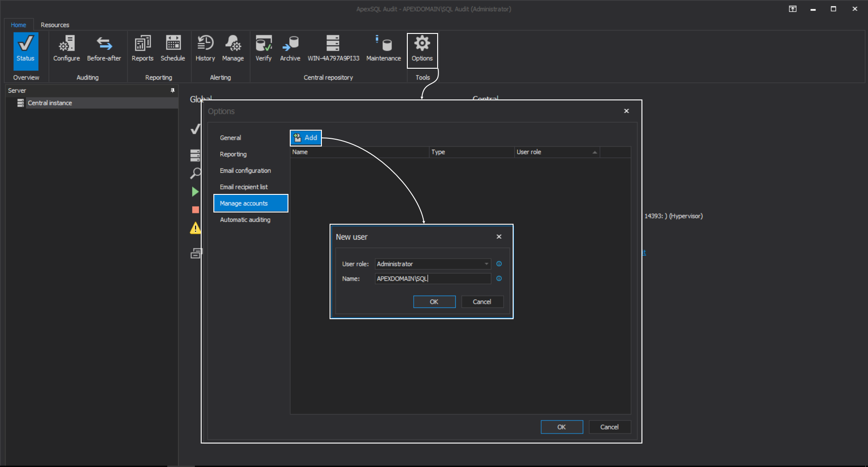
Task: Expand the User role dropdown
Action: (x=486, y=264)
